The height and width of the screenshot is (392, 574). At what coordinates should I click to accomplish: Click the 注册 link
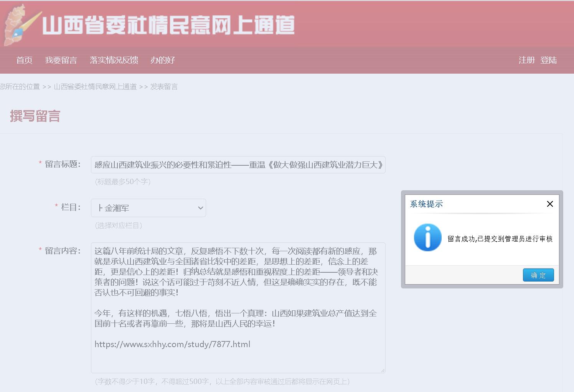[x=526, y=60]
